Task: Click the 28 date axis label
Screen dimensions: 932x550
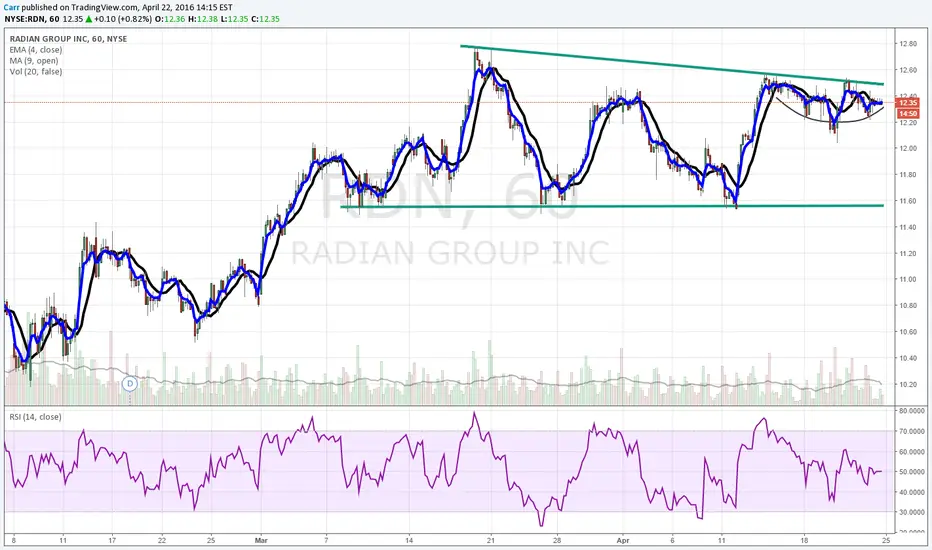Action: pyautogui.click(x=556, y=540)
